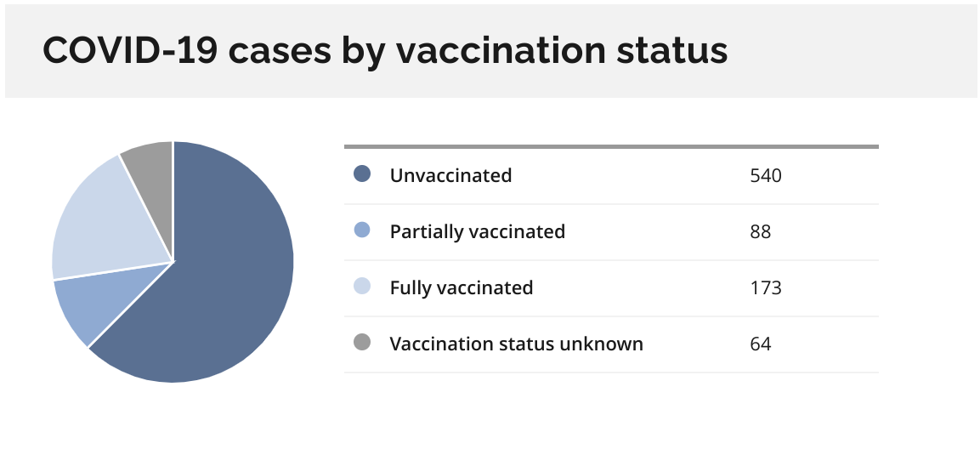Click the Unvaccinated dark blue legend dot
The height and width of the screenshot is (455, 980).
362,174
